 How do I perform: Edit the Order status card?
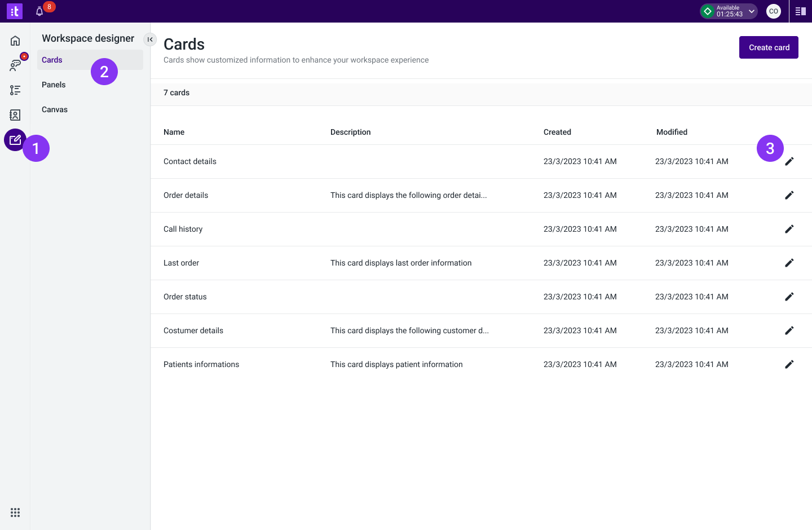pyautogui.click(x=789, y=297)
